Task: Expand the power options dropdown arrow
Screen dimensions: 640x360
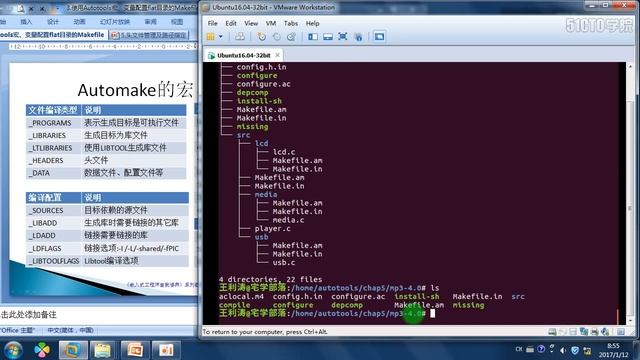Action: click(220, 37)
